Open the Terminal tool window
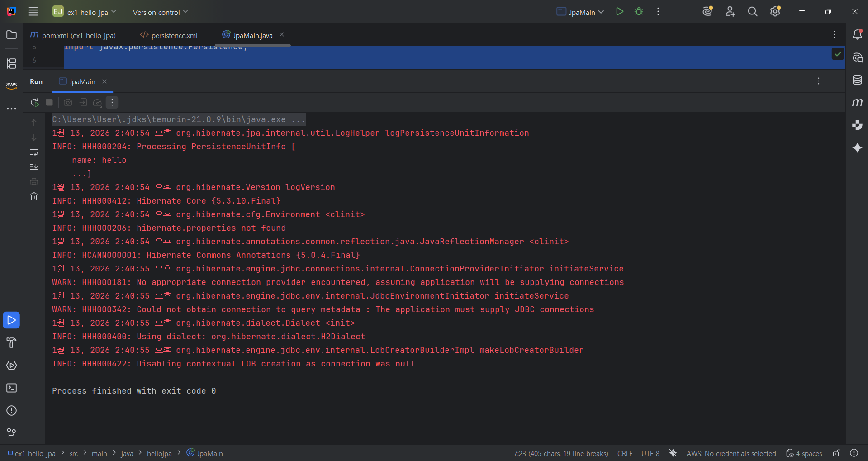This screenshot has width=868, height=461. 11,388
